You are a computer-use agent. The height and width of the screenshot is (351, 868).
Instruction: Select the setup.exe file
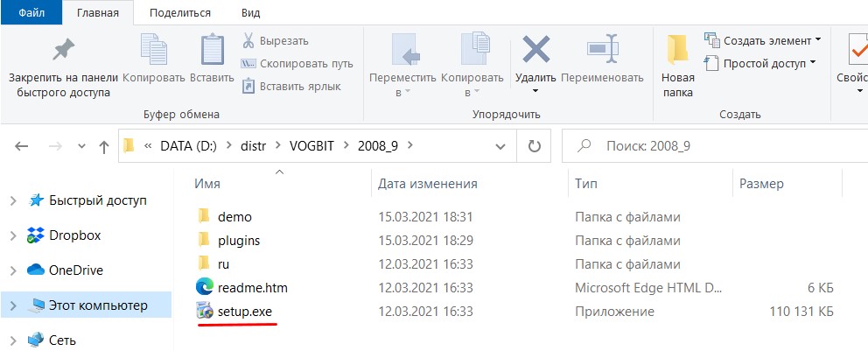point(245,312)
